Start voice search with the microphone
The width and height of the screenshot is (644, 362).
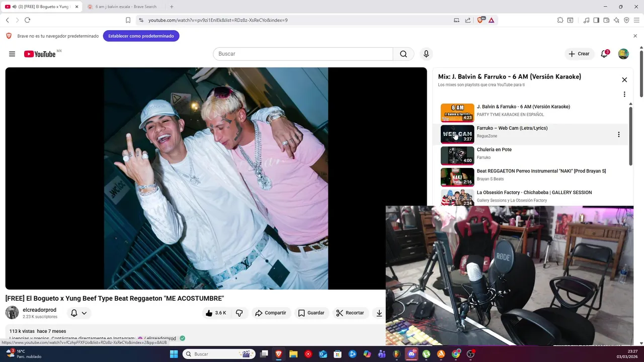[426, 54]
